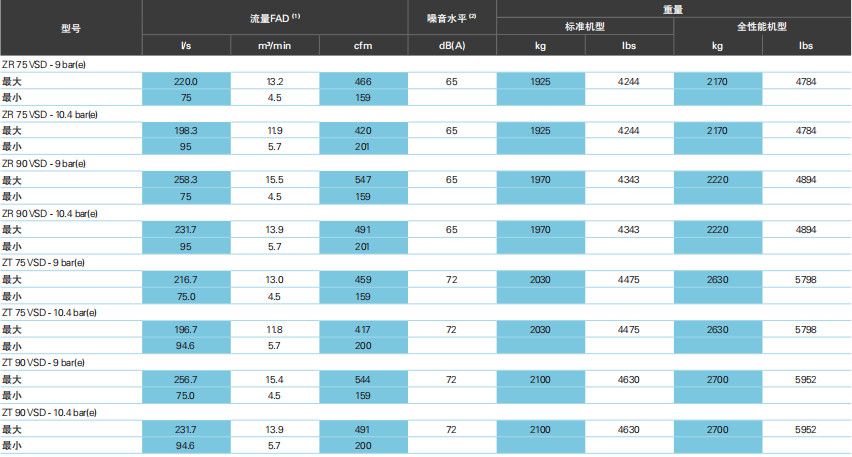Click the 噪音水平 column header
This screenshot has height=457, width=852.
point(451,18)
